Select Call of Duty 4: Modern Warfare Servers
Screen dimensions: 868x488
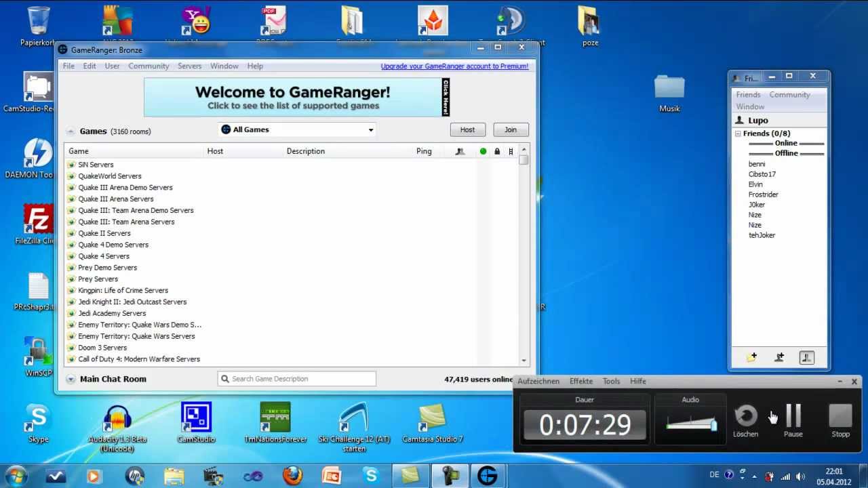[292, 359]
